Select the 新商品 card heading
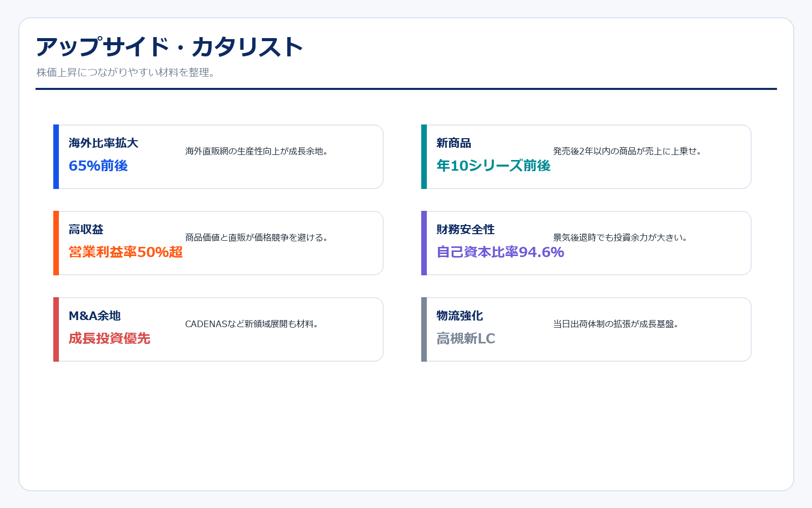 (x=454, y=143)
